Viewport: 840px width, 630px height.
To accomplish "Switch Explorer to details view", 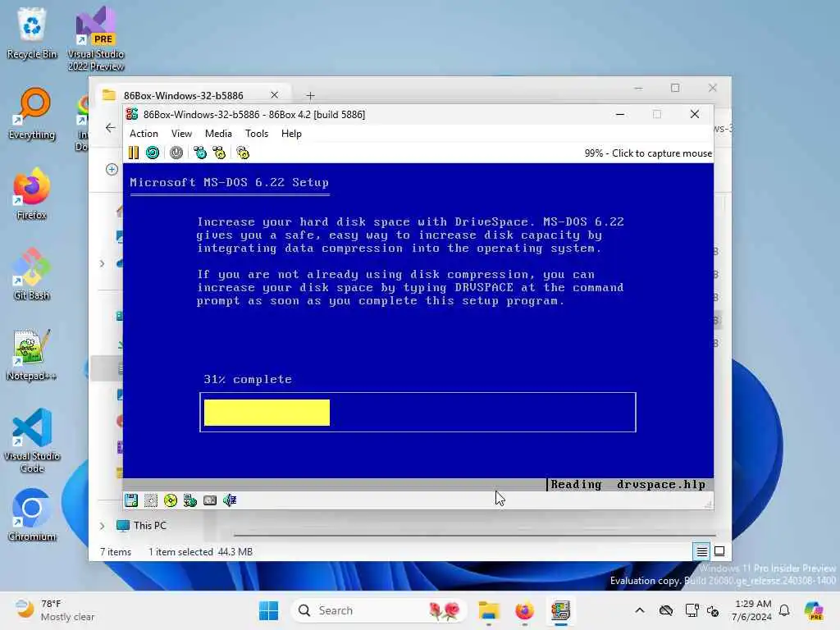I will [x=702, y=551].
